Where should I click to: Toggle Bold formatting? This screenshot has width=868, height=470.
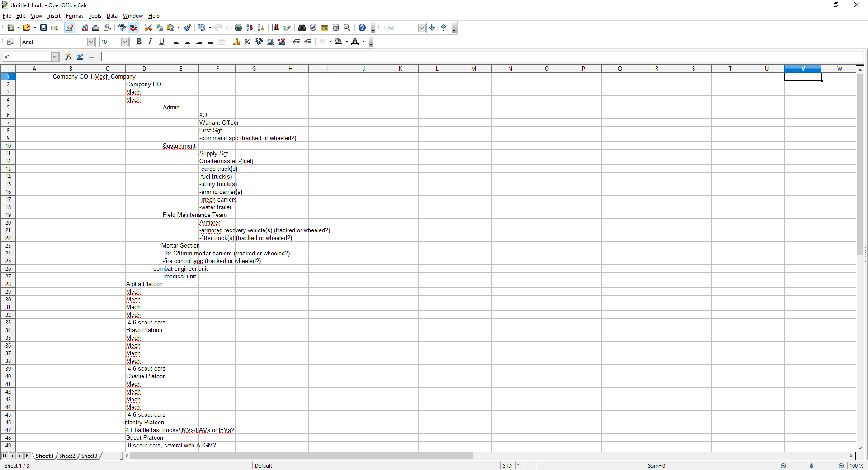click(139, 42)
